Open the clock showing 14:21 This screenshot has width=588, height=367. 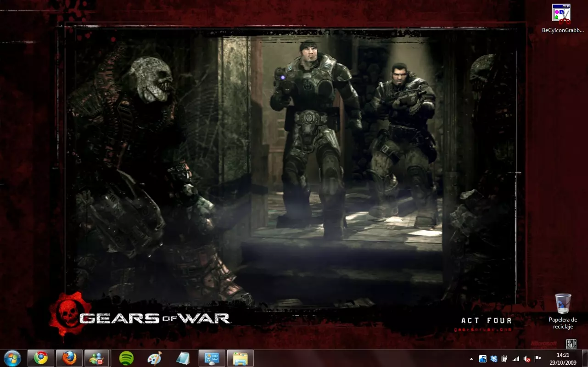(x=563, y=358)
